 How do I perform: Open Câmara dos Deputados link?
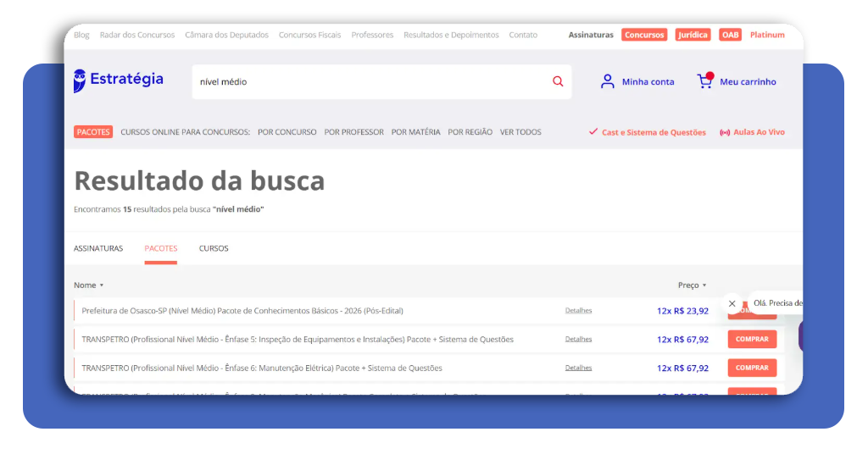coord(226,35)
